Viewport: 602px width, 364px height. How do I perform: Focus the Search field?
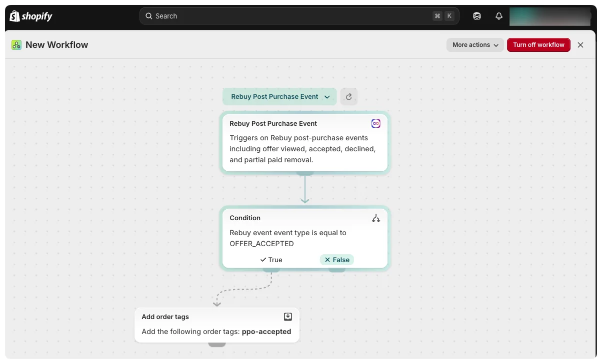[x=299, y=16]
